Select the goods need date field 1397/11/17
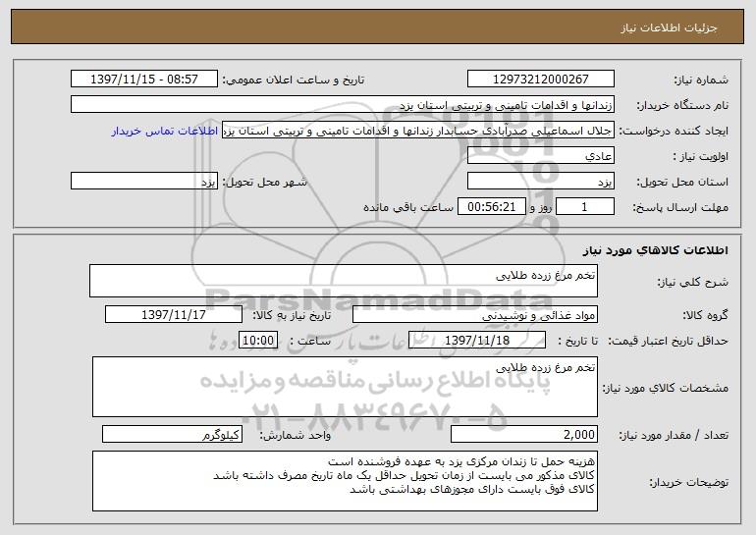The image size is (756, 535). 174,315
